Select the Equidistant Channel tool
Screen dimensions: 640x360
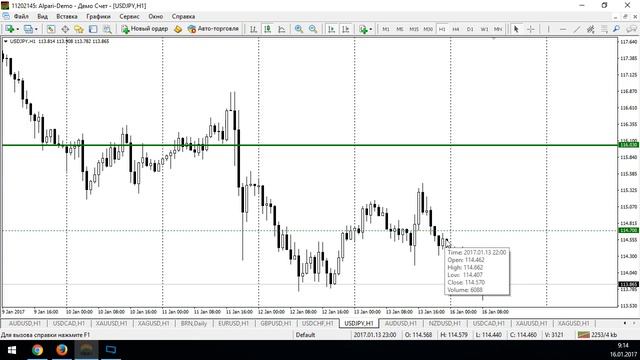point(590,29)
